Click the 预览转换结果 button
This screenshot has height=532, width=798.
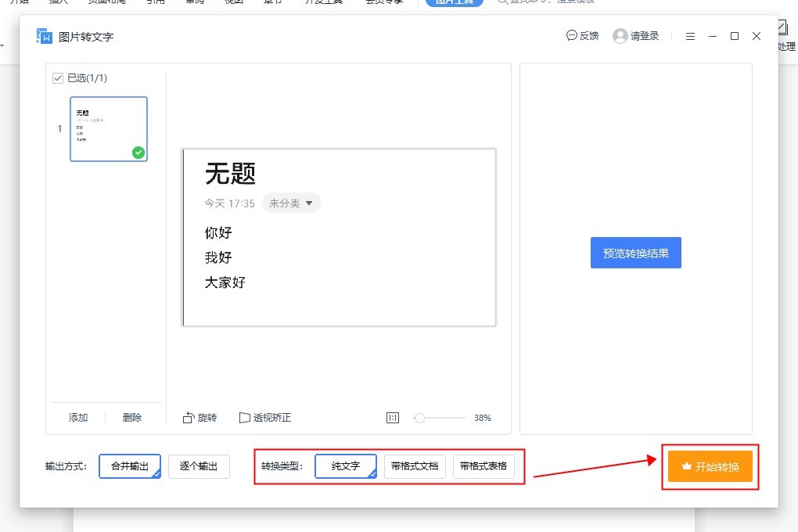point(635,253)
